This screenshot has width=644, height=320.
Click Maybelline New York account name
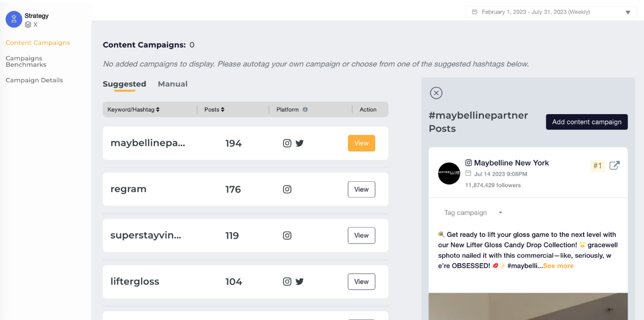(512, 163)
